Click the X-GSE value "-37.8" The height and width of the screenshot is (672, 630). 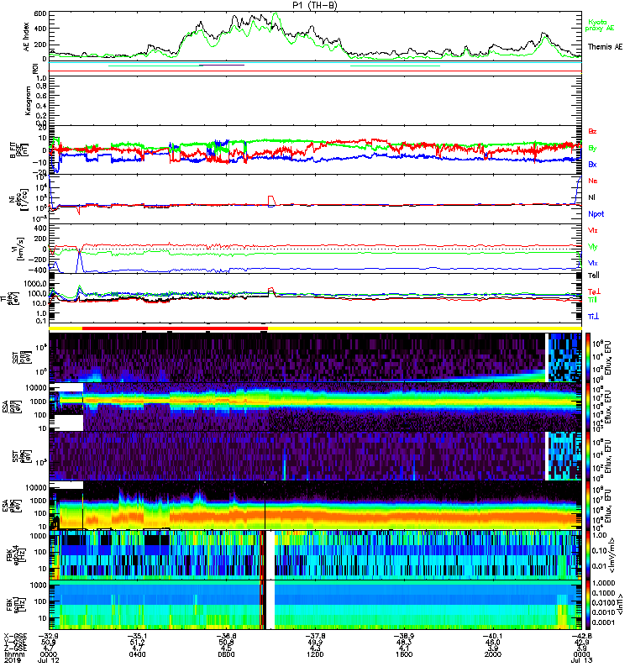click(315, 636)
